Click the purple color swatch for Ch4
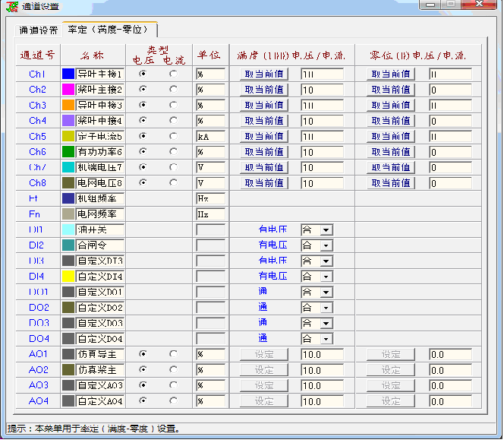 [68, 121]
